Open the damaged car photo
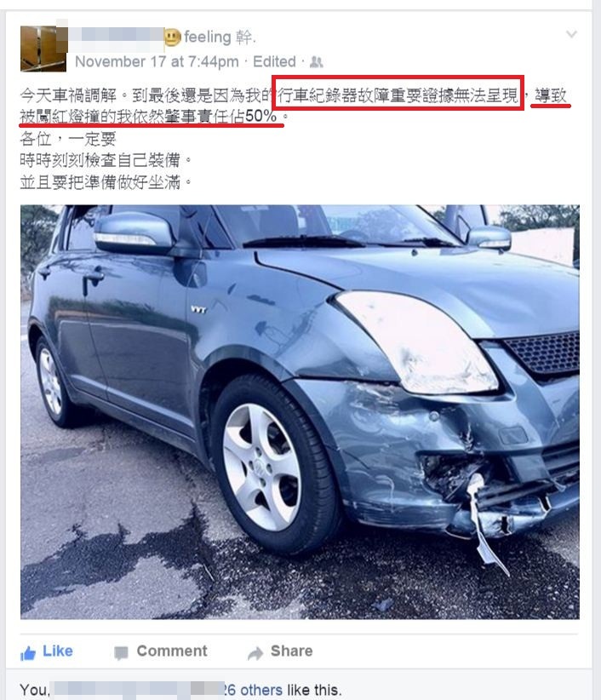Screen dimensions: 601x700 click(300, 411)
